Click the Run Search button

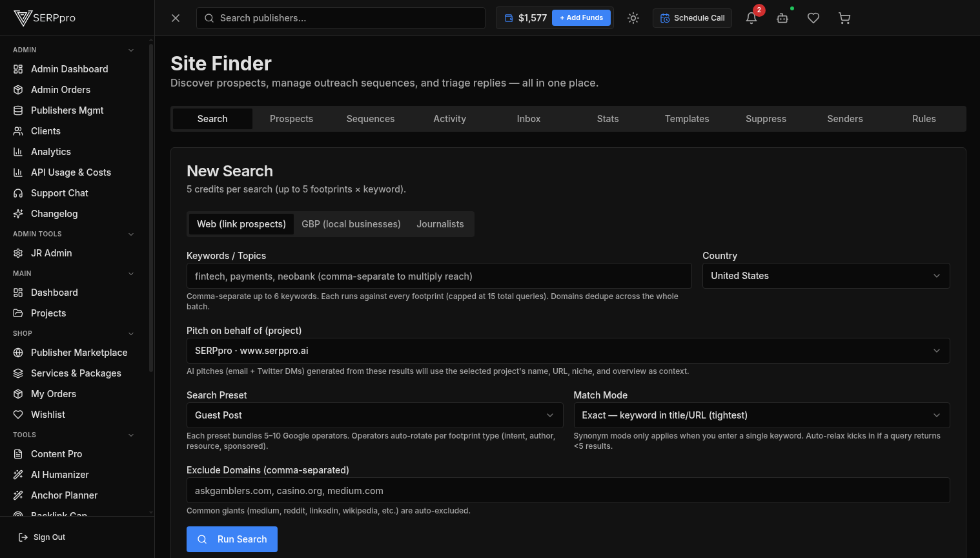coord(232,539)
